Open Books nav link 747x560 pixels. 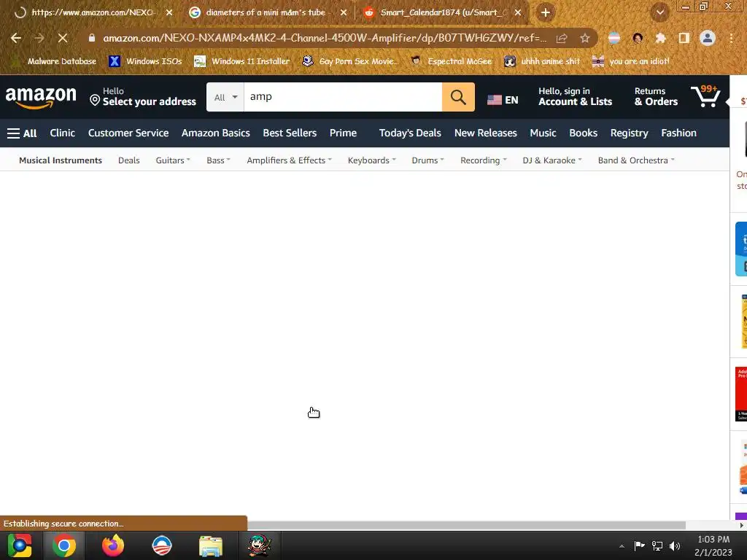tap(583, 133)
